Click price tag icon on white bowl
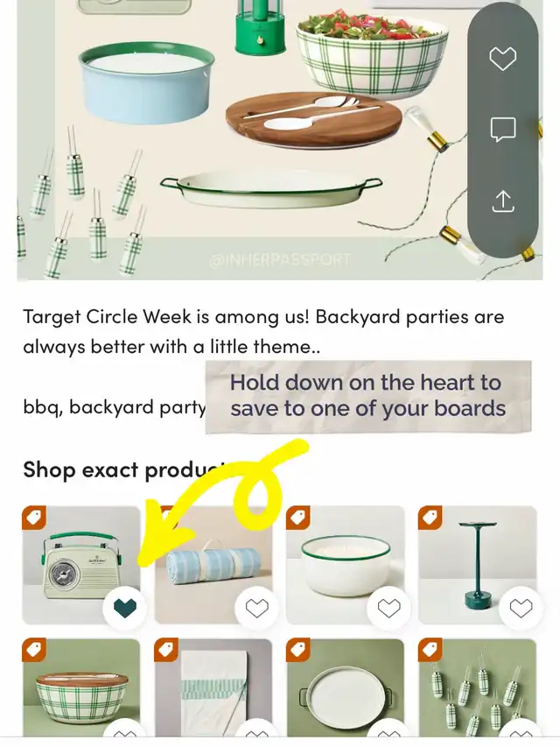The image size is (560, 747). (x=298, y=518)
